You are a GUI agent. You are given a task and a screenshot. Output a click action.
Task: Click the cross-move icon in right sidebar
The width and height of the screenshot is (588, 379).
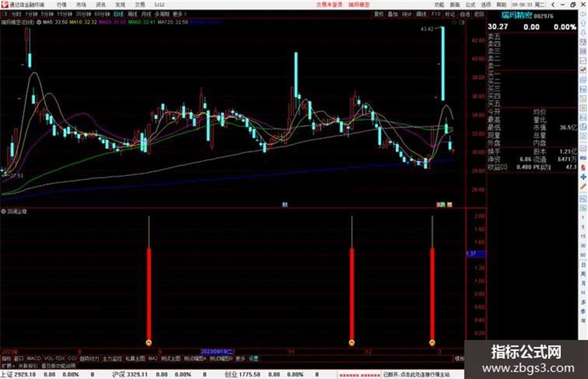583,177
